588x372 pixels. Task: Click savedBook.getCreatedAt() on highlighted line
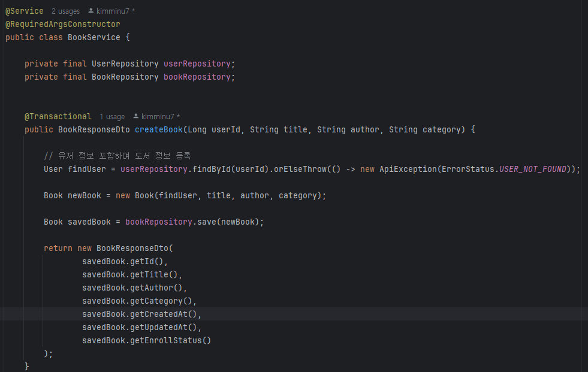click(140, 314)
